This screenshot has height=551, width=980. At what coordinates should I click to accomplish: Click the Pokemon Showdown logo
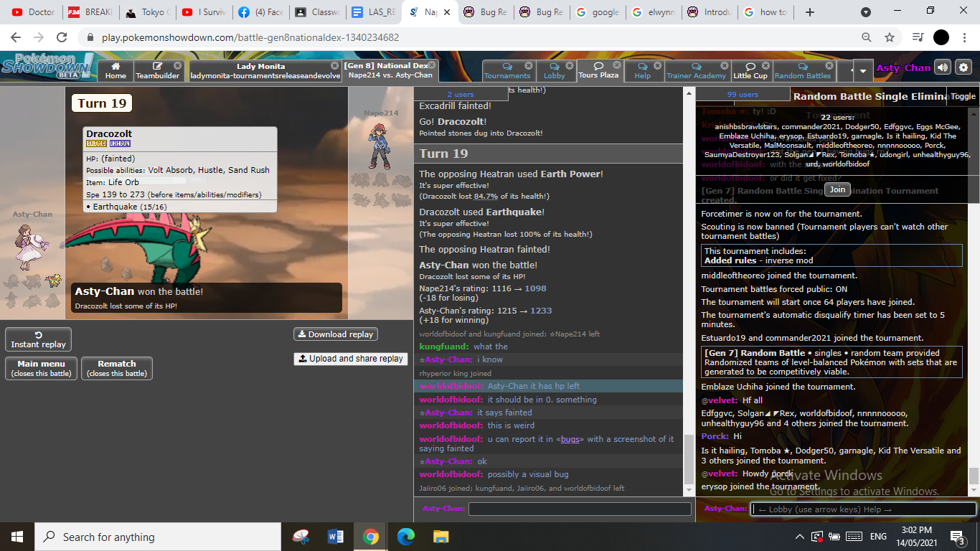click(x=47, y=66)
